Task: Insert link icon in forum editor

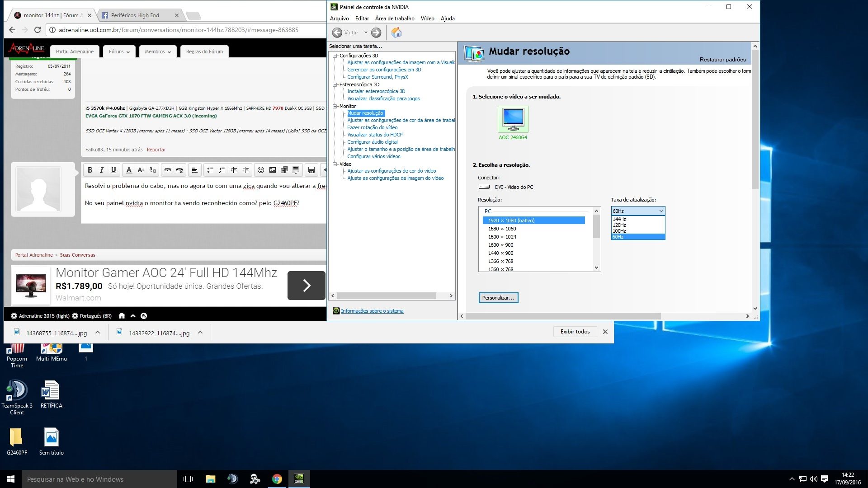Action: coord(168,170)
